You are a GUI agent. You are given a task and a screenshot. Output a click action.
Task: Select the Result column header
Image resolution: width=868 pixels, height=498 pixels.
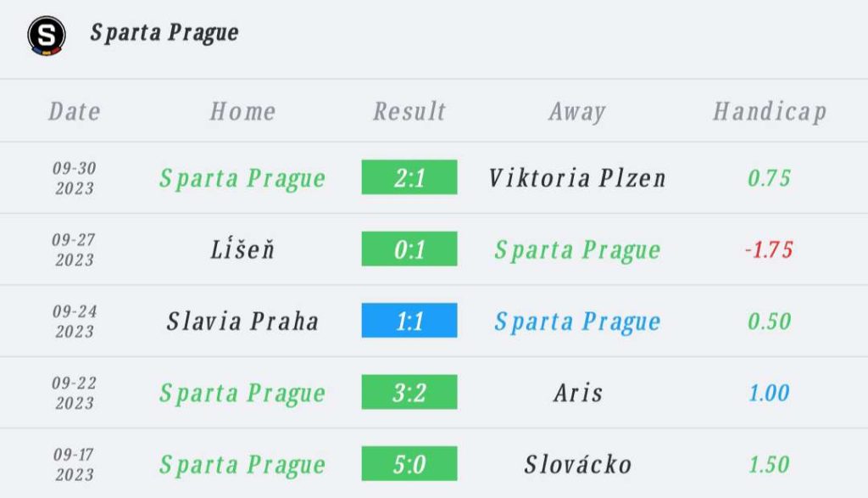tap(409, 111)
